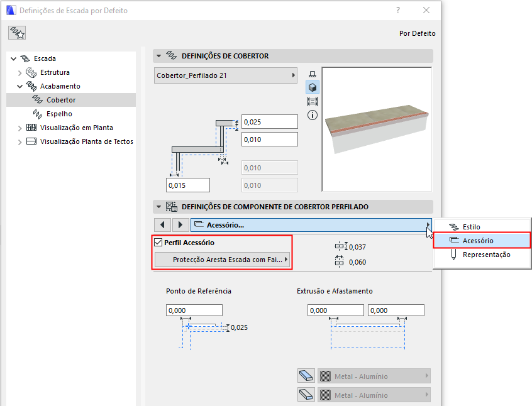Select the section view preview icon
Image resolution: width=532 pixels, height=406 pixels.
[x=313, y=101]
